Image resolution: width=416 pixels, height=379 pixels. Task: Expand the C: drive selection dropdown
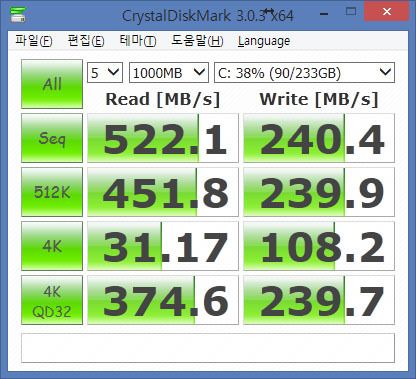pos(304,72)
